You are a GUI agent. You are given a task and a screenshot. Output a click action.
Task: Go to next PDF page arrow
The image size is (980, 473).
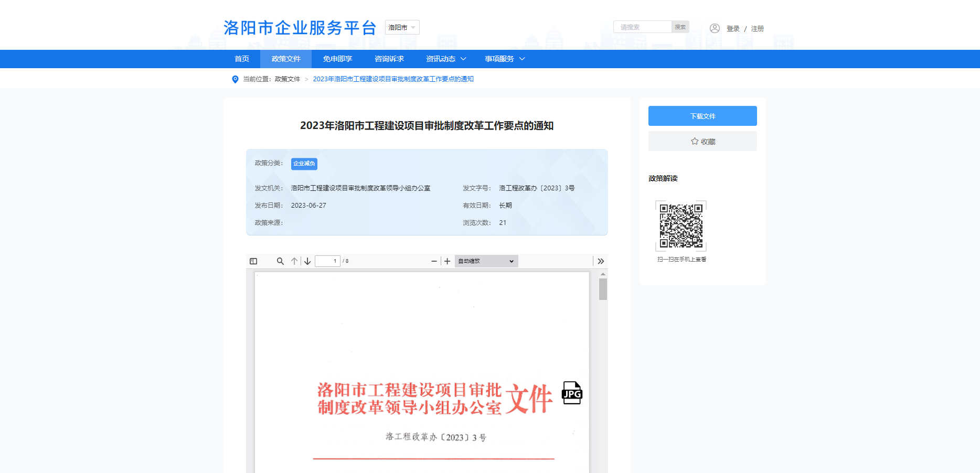click(307, 261)
